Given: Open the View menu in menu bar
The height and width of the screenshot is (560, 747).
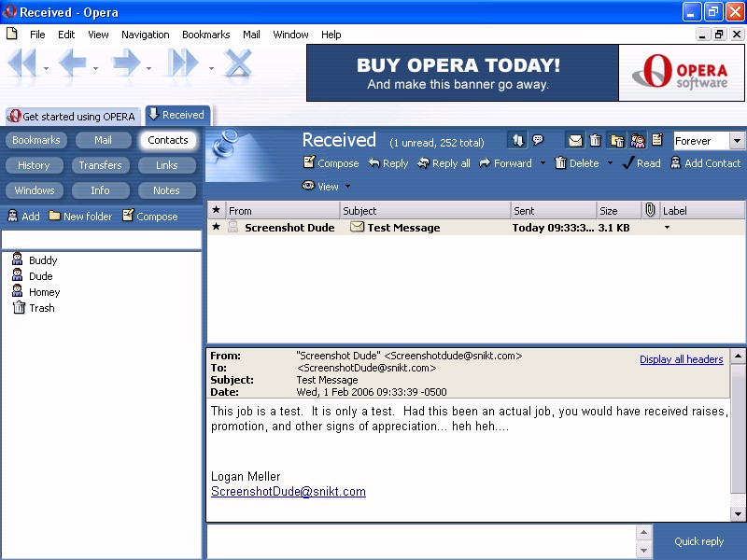Looking at the screenshot, I should coord(98,35).
